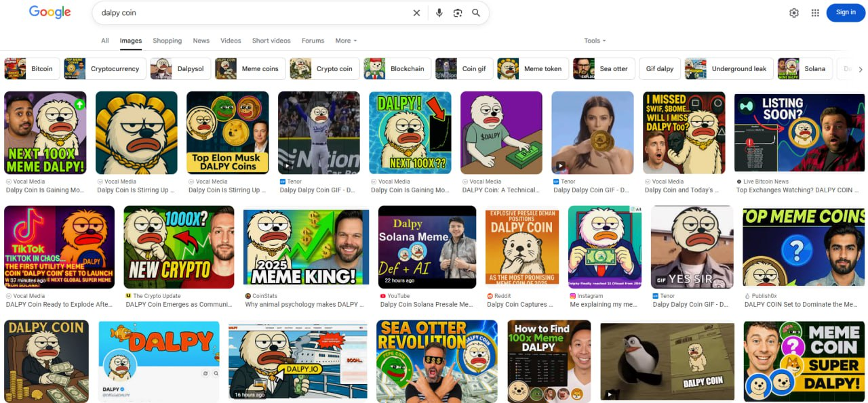This screenshot has height=403, width=868.
Task: Switch to the News tab
Action: coord(201,41)
